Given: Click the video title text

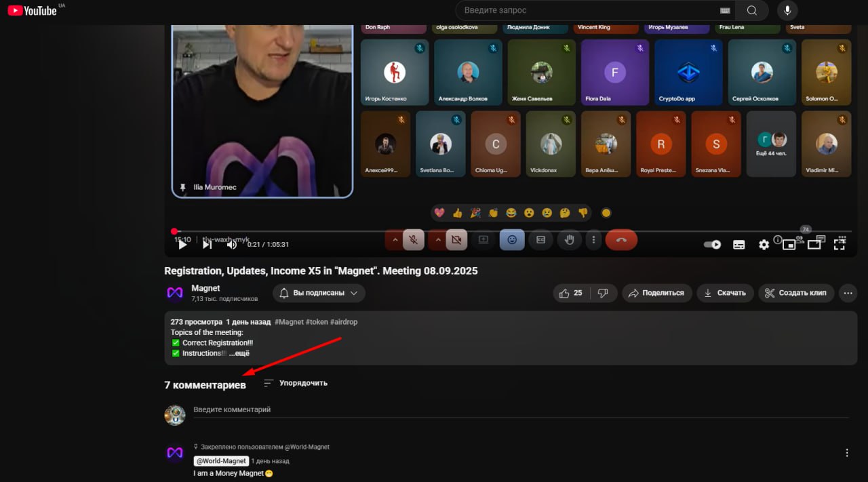Looking at the screenshot, I should tap(321, 270).
